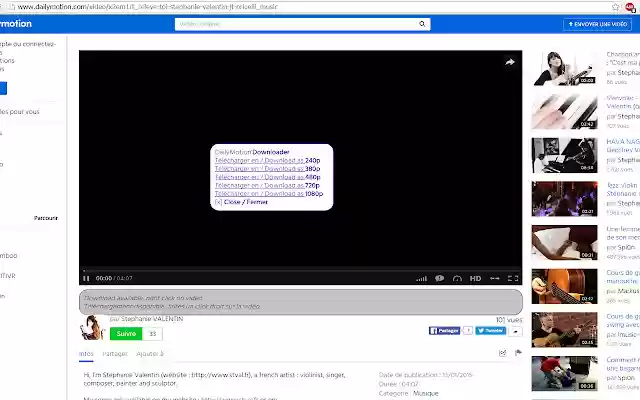Pause the video playback
The height and width of the screenshot is (400, 640).
tap(86, 278)
